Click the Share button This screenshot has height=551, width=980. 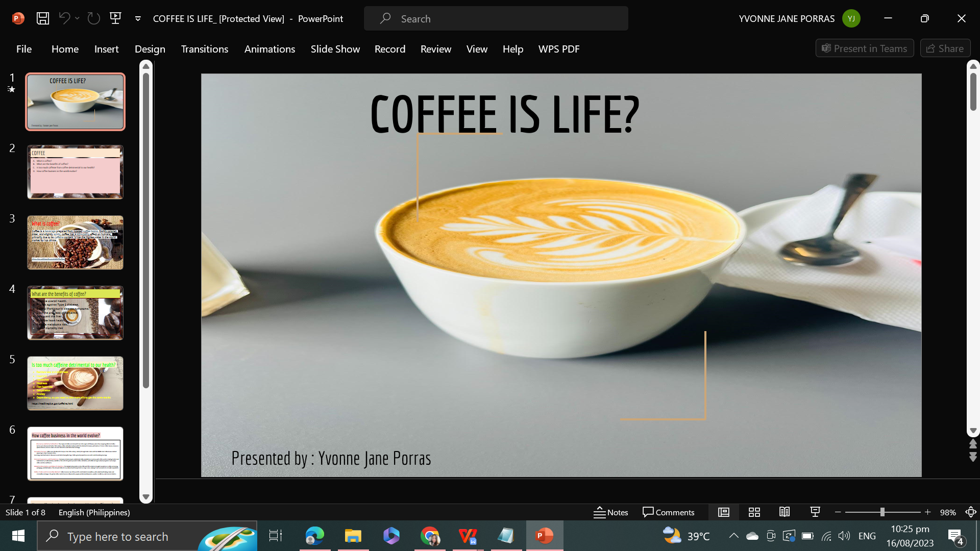[945, 48]
